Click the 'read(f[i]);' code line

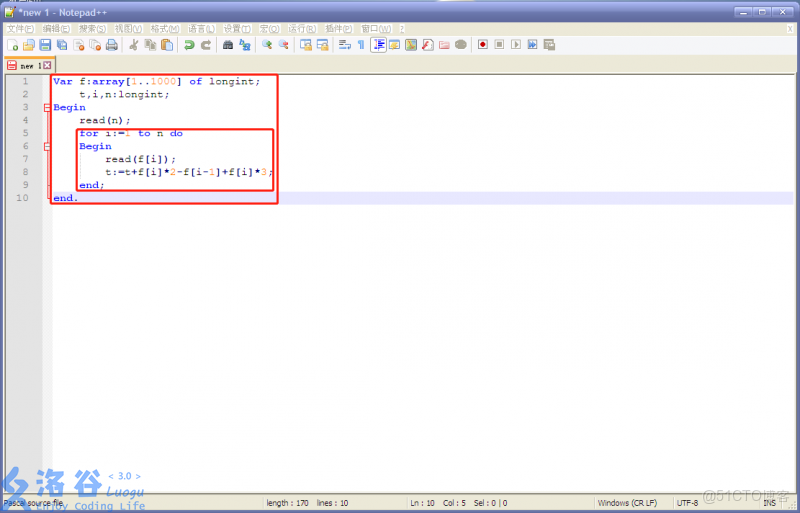coord(140,159)
